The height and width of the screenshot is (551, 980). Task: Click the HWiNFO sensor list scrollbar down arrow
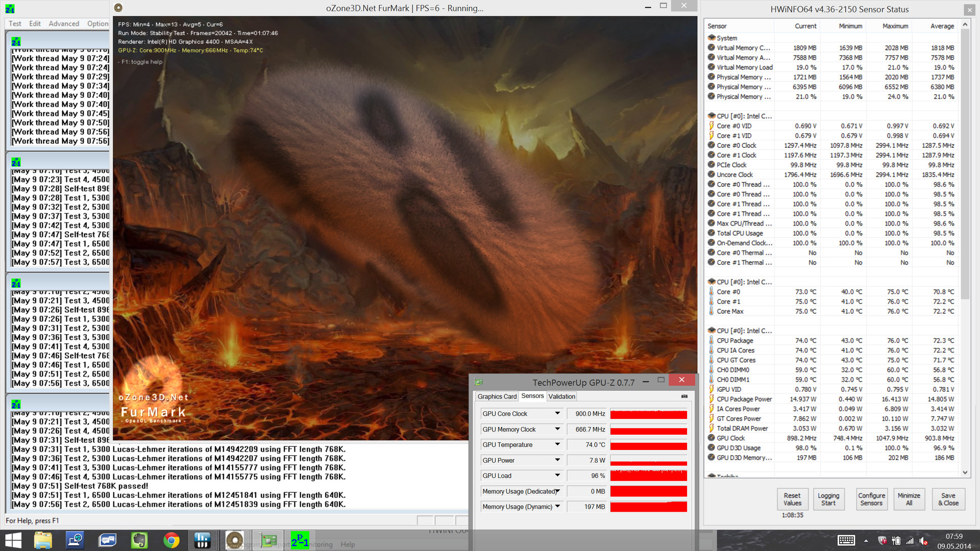pyautogui.click(x=965, y=472)
